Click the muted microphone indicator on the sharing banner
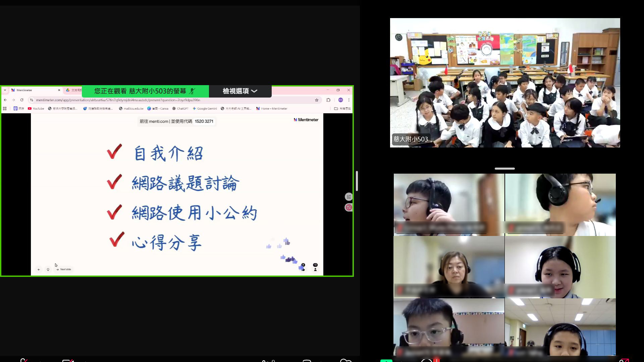 pyautogui.click(x=192, y=92)
